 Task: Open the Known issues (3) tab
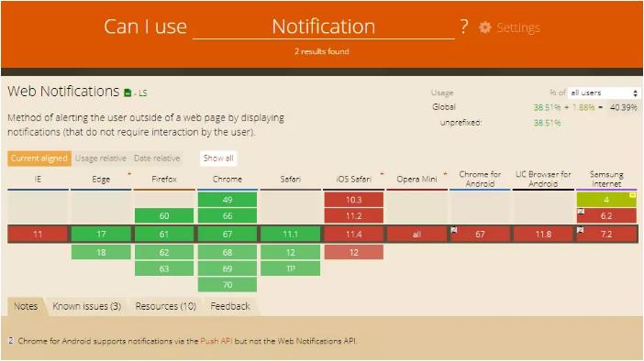[x=86, y=306]
